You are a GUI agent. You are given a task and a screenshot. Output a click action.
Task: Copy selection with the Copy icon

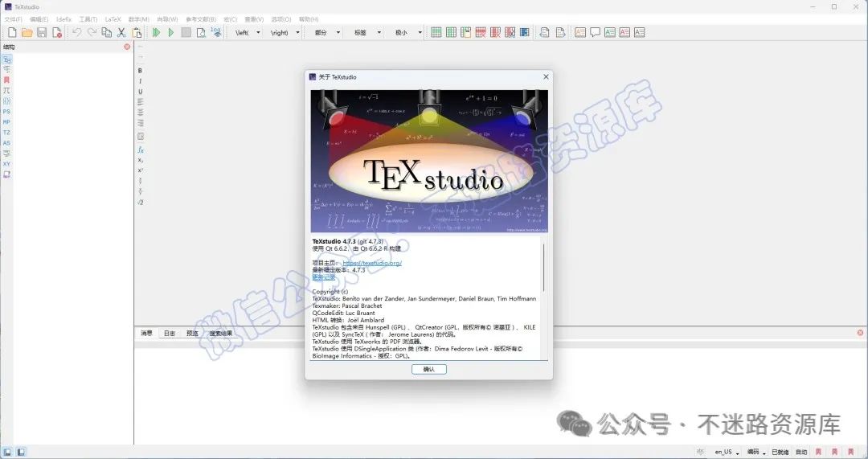coord(106,33)
